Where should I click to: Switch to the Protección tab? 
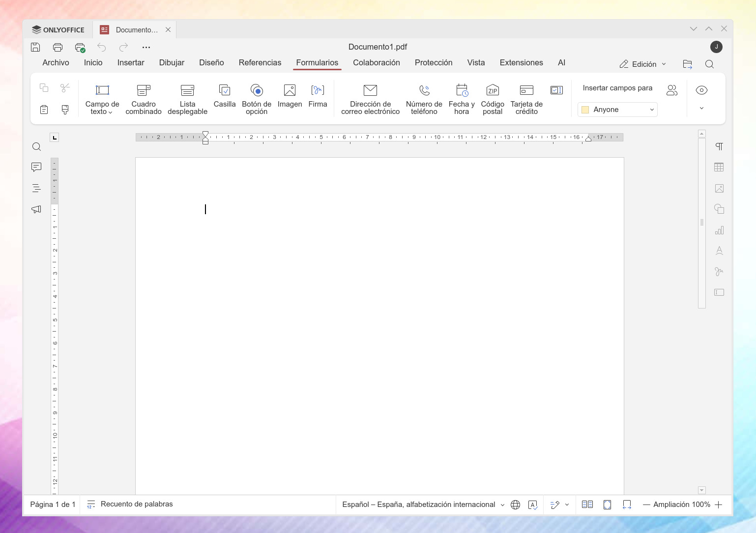tap(434, 62)
